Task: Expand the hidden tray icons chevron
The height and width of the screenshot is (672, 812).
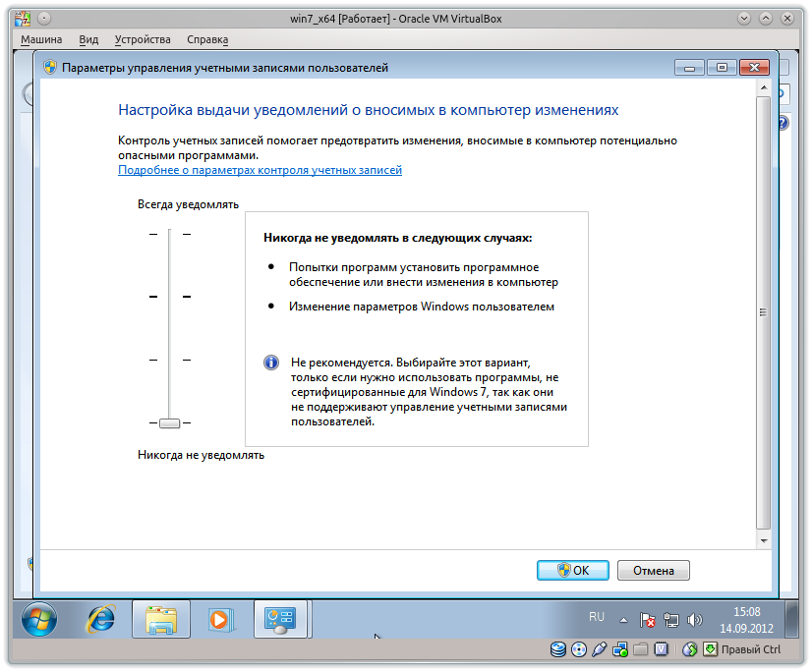Action: (623, 619)
